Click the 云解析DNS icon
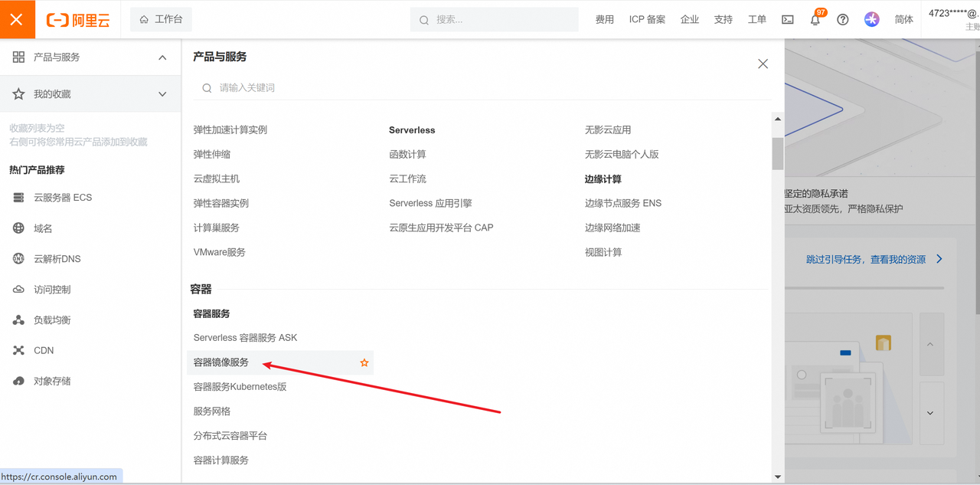980x485 pixels. click(x=18, y=259)
